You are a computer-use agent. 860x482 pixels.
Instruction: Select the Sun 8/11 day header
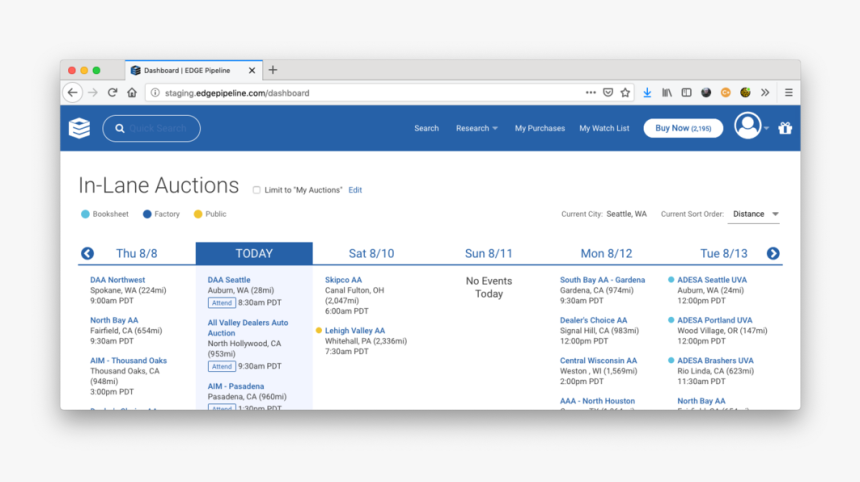(489, 253)
